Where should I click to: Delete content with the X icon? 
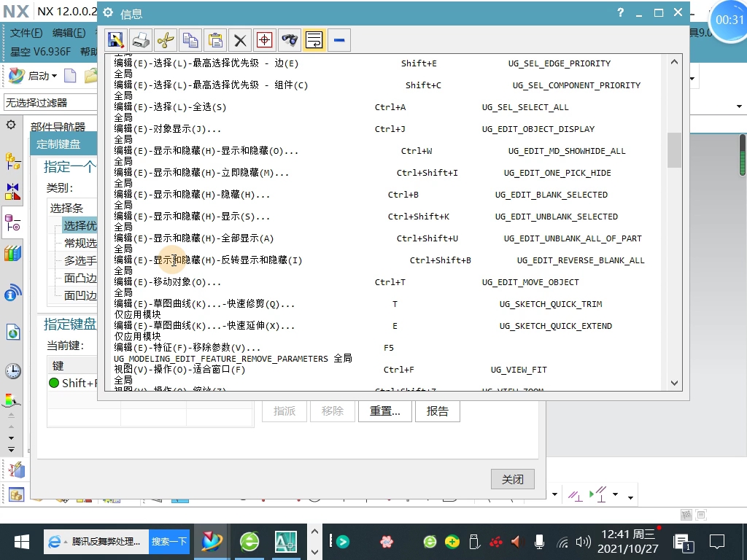tap(239, 40)
